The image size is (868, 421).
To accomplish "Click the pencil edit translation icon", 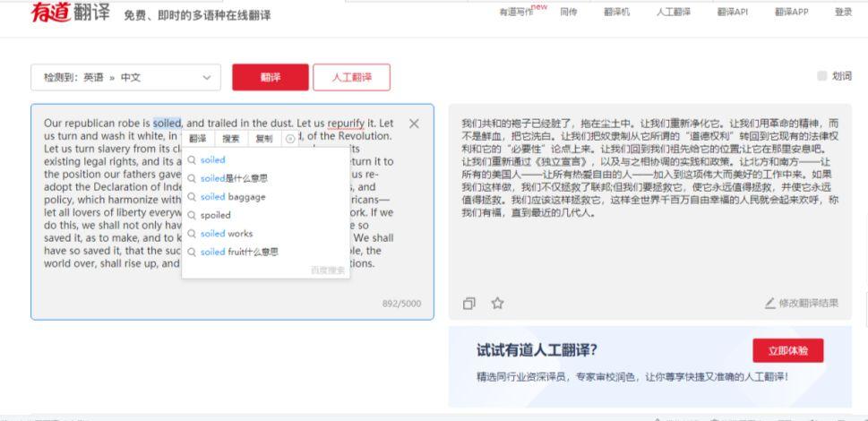I will [x=770, y=303].
